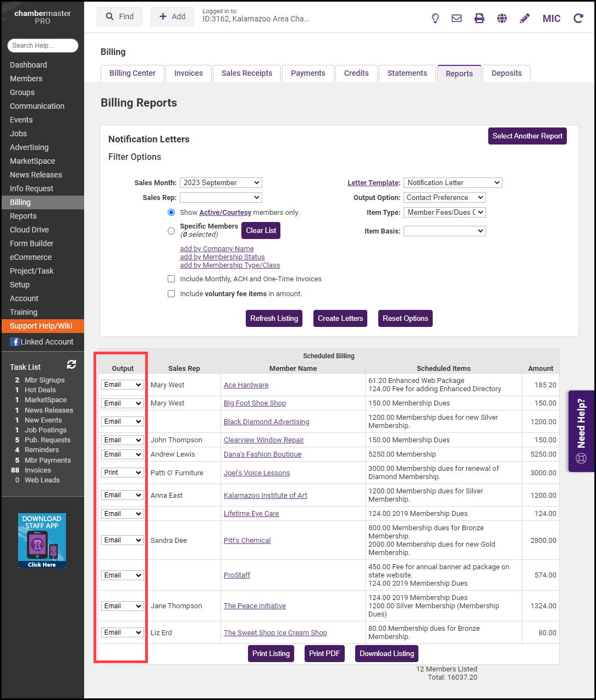
Task: Click the globe icon in header
Action: (502, 18)
